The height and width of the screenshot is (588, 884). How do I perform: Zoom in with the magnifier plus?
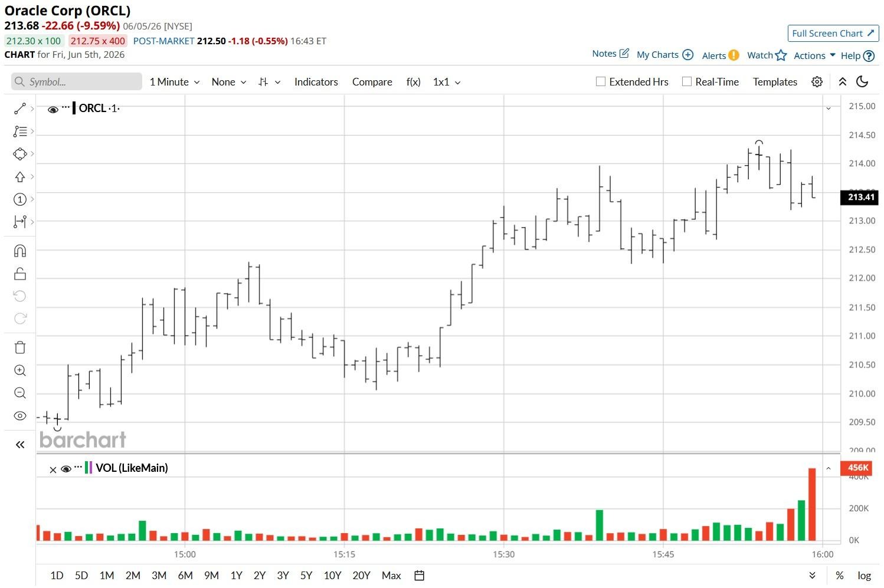(x=19, y=370)
